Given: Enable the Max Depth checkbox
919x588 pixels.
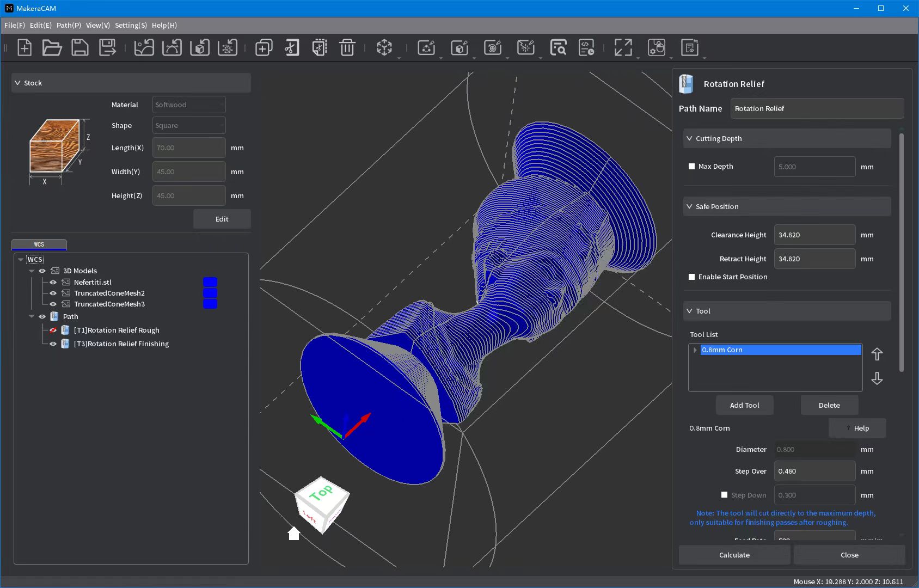Looking at the screenshot, I should pyautogui.click(x=691, y=167).
